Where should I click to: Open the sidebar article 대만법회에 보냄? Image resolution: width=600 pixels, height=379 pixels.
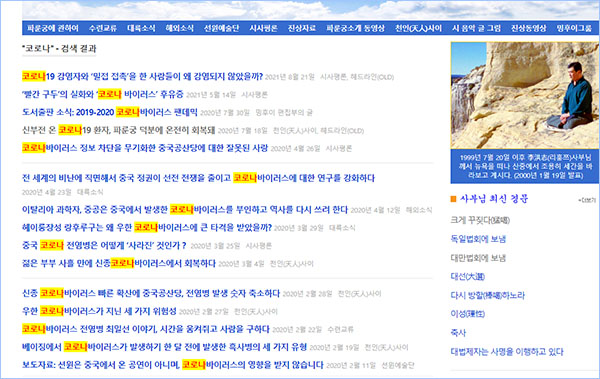click(x=478, y=258)
